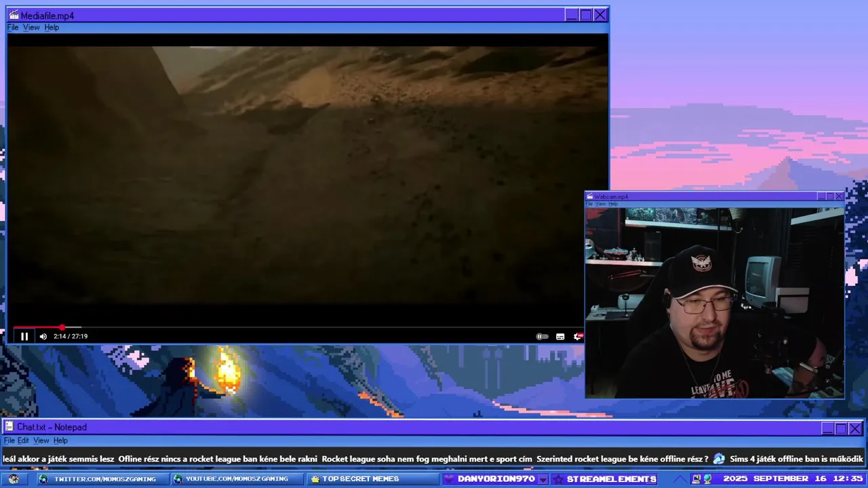The height and width of the screenshot is (488, 868).
Task: Click the DANYORION970 taskbar label
Action: [496, 479]
